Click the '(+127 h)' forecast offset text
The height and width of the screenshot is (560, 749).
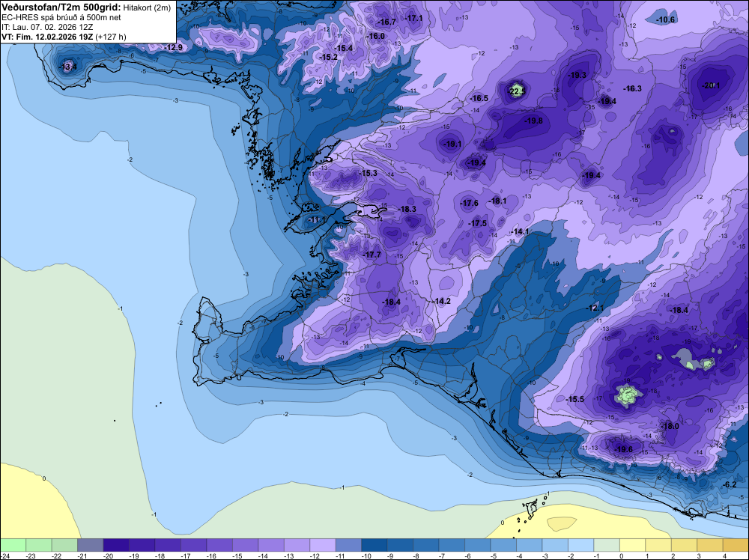click(110, 37)
